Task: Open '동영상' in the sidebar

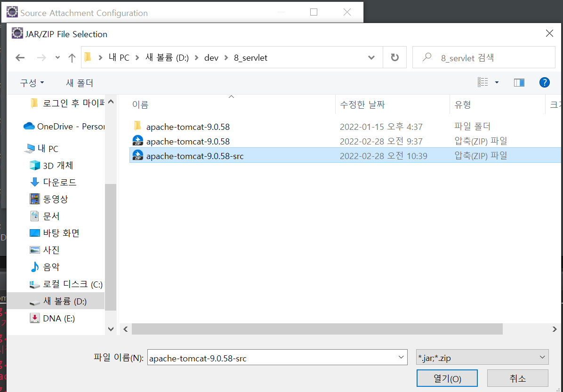Action: (49, 199)
